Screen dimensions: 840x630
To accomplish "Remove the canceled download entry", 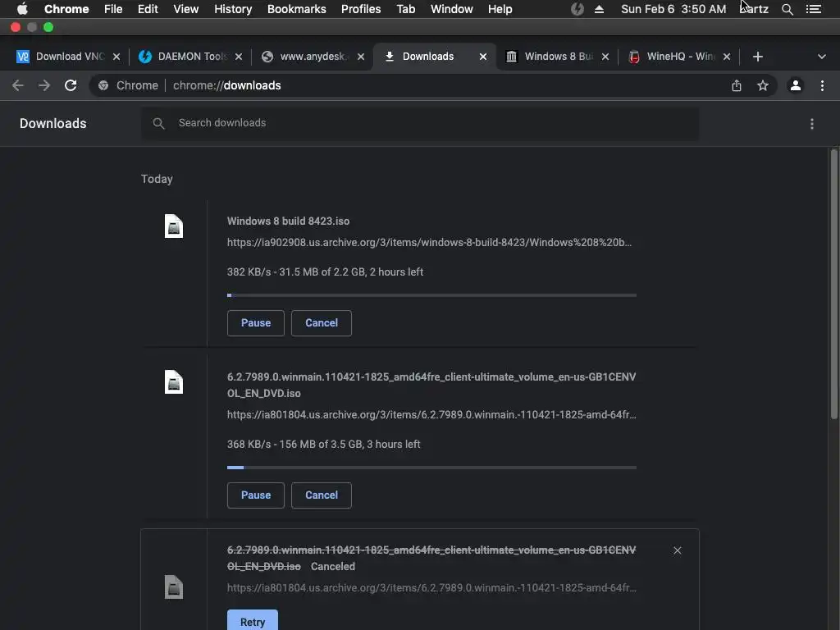I will click(x=678, y=550).
